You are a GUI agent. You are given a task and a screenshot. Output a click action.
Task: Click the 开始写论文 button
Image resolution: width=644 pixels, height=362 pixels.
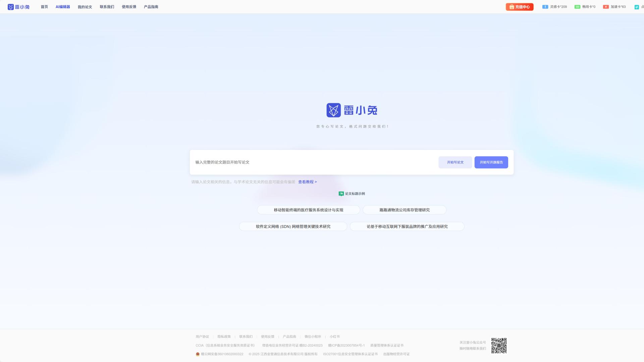pos(455,162)
